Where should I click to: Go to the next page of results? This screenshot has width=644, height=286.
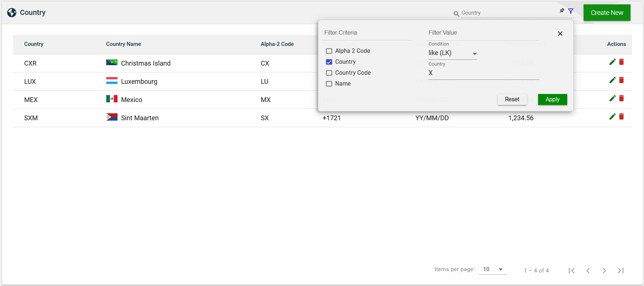[604, 271]
